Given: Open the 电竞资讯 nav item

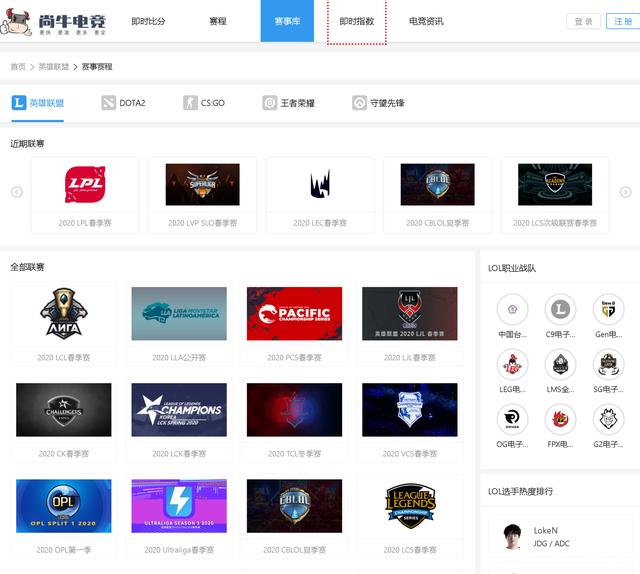Looking at the screenshot, I should tap(426, 21).
